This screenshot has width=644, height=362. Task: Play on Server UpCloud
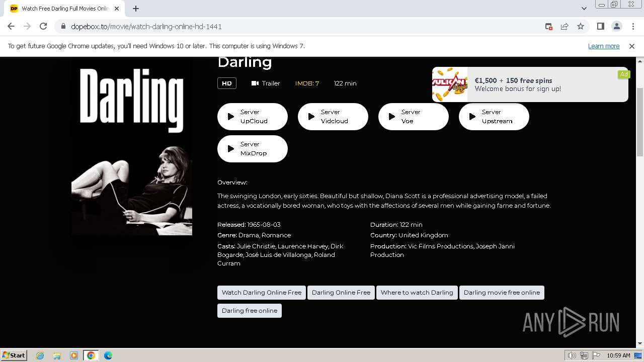coord(253,117)
